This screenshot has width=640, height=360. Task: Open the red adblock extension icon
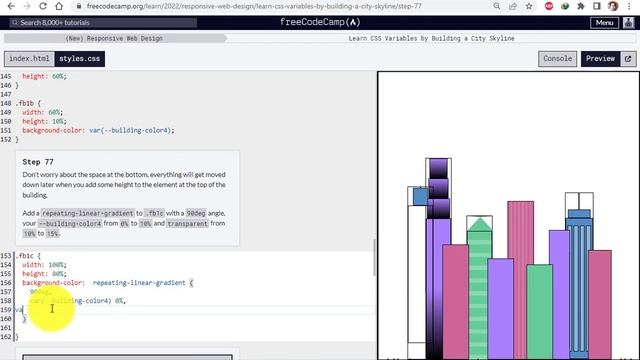tap(549, 6)
